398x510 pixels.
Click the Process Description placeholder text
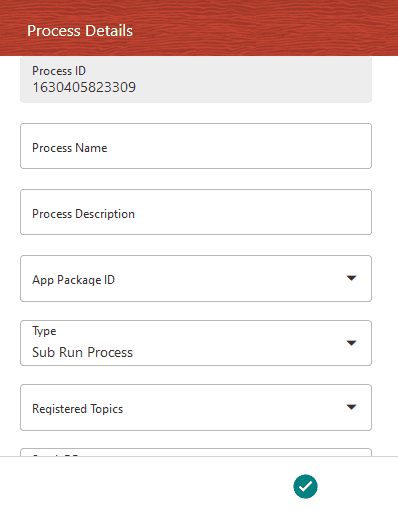[x=83, y=214]
